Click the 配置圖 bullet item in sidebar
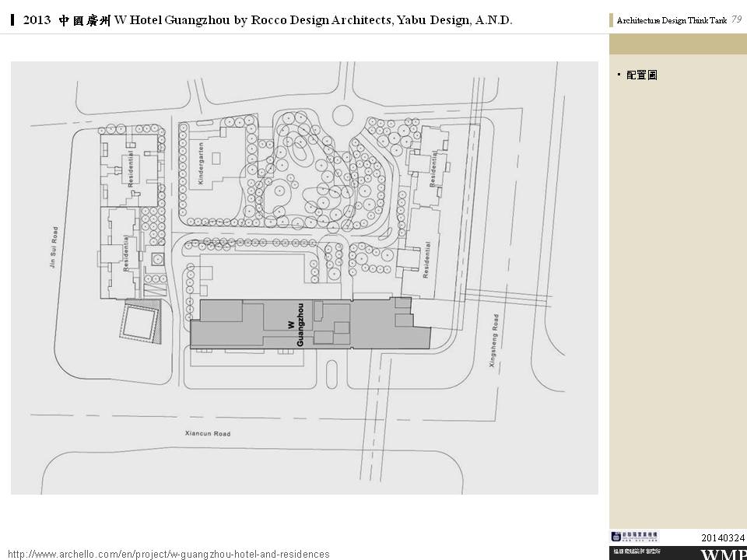 (641, 75)
